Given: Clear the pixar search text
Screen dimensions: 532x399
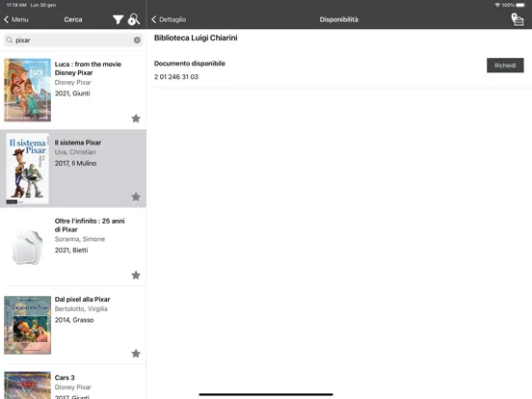Looking at the screenshot, I should pos(137,40).
